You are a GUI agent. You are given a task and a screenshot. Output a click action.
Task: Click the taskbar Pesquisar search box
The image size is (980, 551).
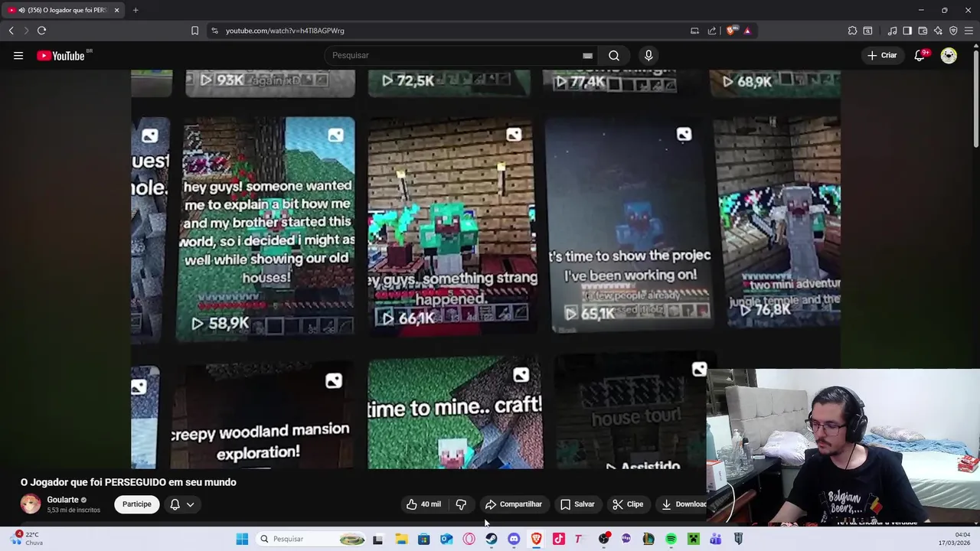click(312, 539)
